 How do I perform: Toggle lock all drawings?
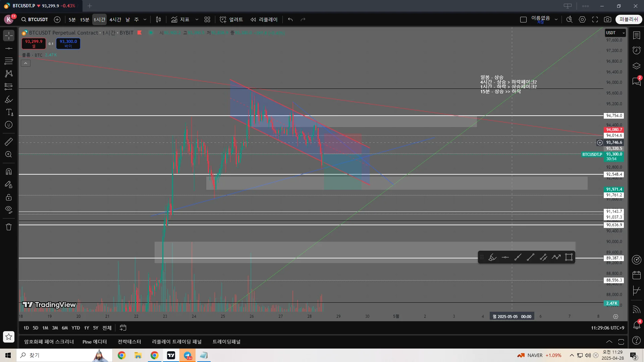click(x=9, y=197)
